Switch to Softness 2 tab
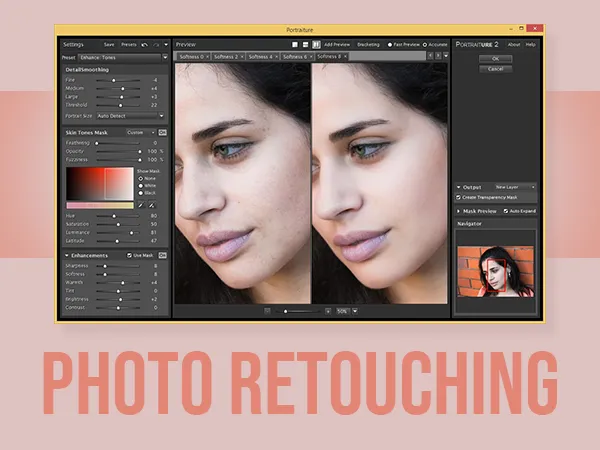This screenshot has height=450, width=600. pos(226,57)
